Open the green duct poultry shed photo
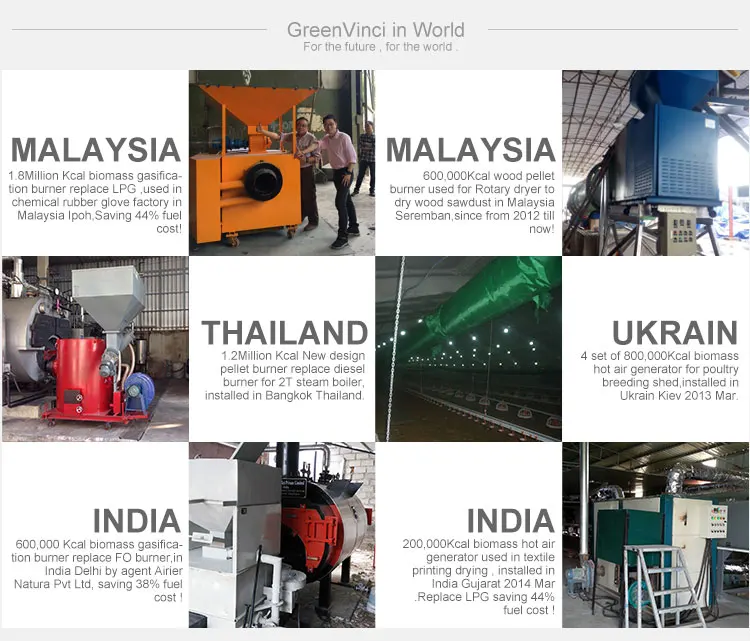This screenshot has width=750, height=641. (x=469, y=349)
